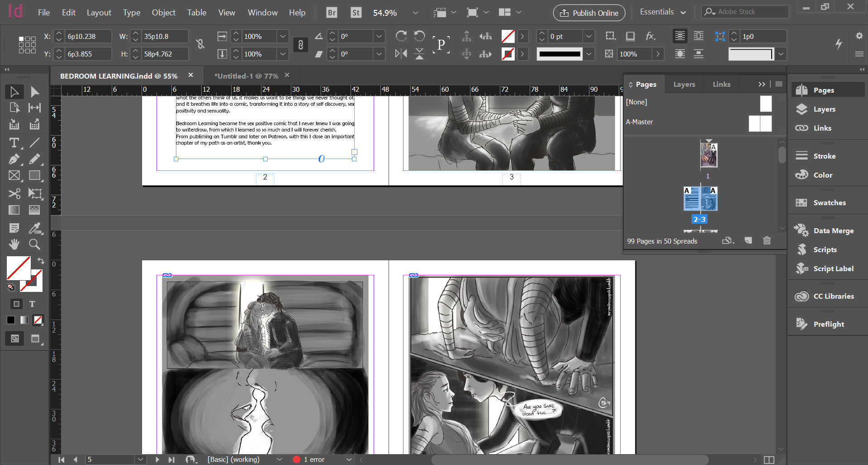The image size is (868, 465).
Task: Split the layout view
Action: [x=769, y=460]
